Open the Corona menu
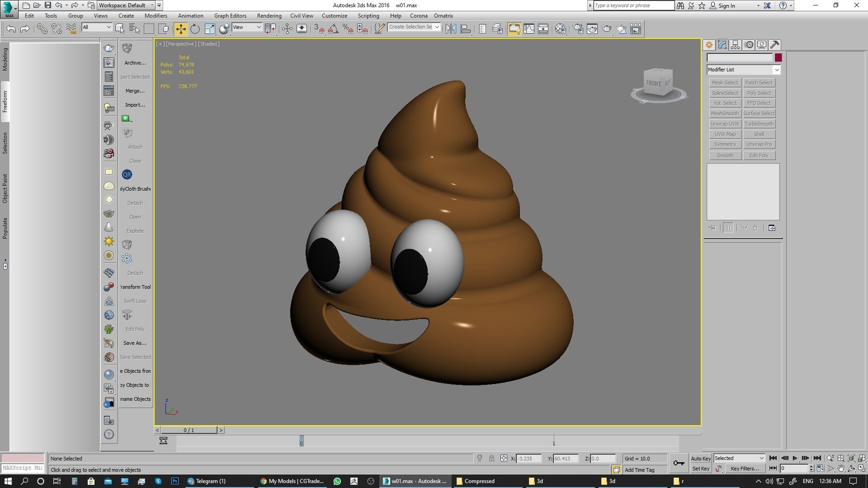Image resolution: width=868 pixels, height=488 pixels. click(x=419, y=15)
